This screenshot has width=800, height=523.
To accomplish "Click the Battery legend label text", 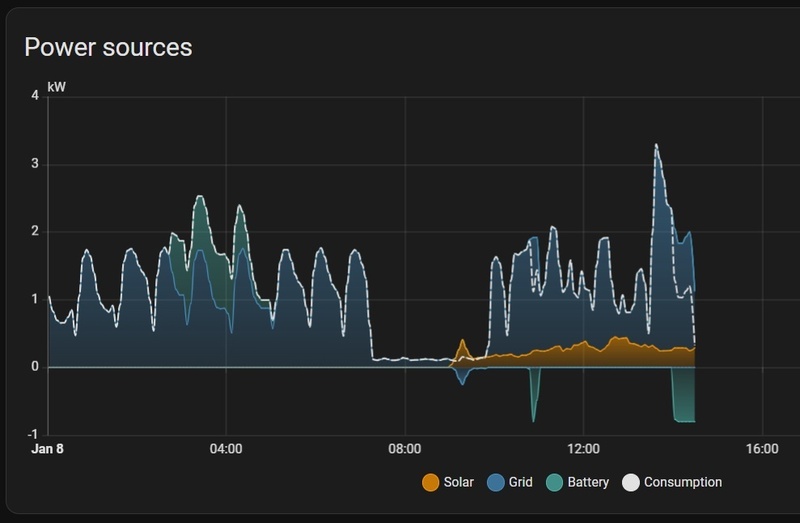I will [588, 482].
